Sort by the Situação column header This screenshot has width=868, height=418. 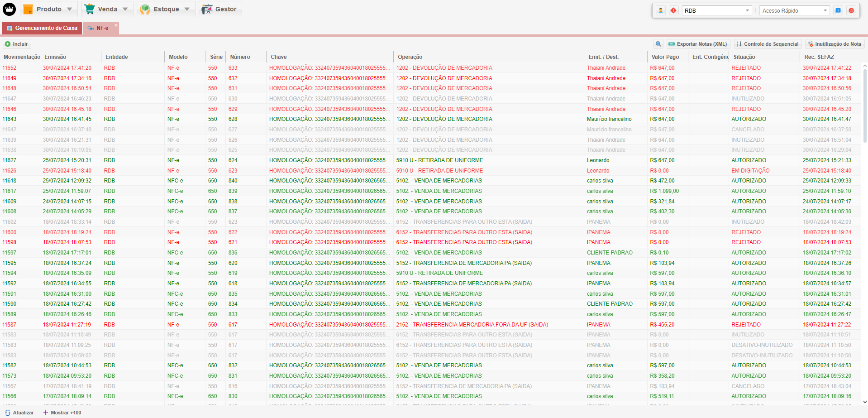(x=744, y=57)
